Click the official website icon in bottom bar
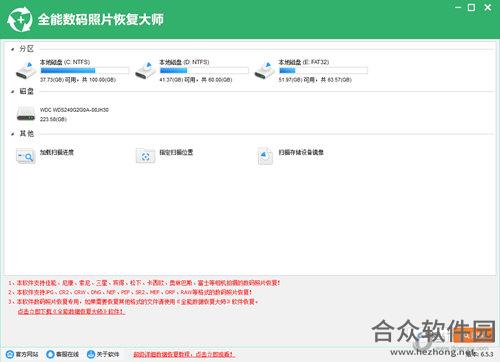The width and height of the screenshot is (500, 362). coord(10,354)
